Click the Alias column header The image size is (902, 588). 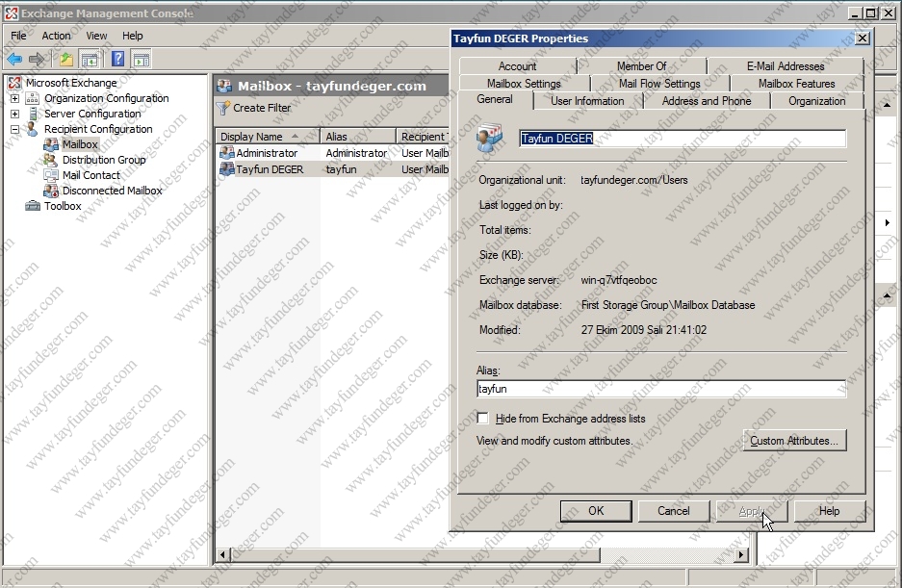(358, 137)
